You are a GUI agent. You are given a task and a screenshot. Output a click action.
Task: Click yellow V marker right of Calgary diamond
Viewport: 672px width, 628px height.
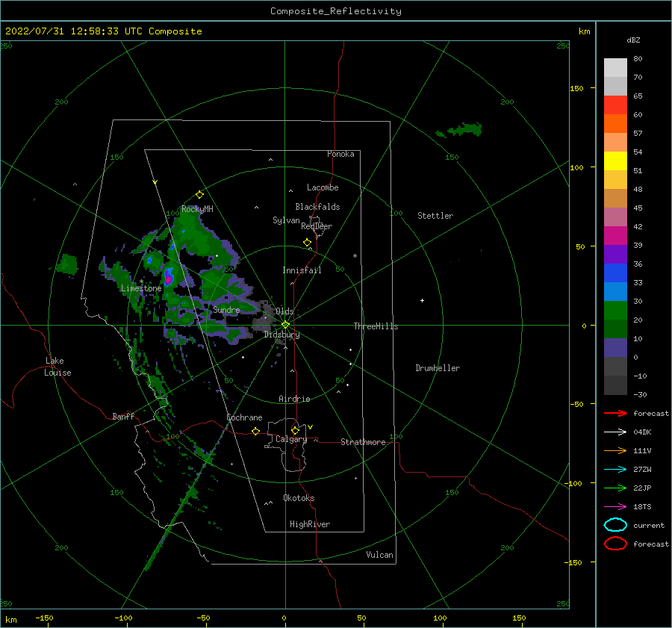pos(311,427)
